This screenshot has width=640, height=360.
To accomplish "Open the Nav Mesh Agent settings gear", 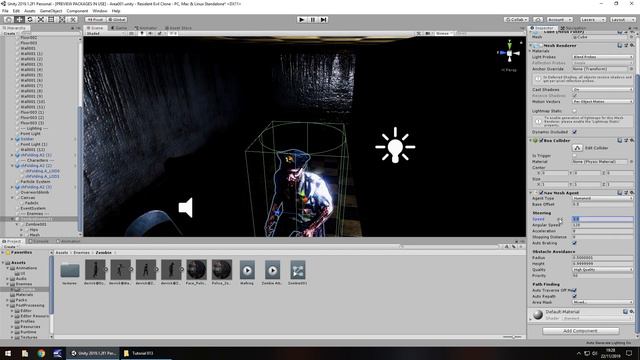I will (x=632, y=192).
